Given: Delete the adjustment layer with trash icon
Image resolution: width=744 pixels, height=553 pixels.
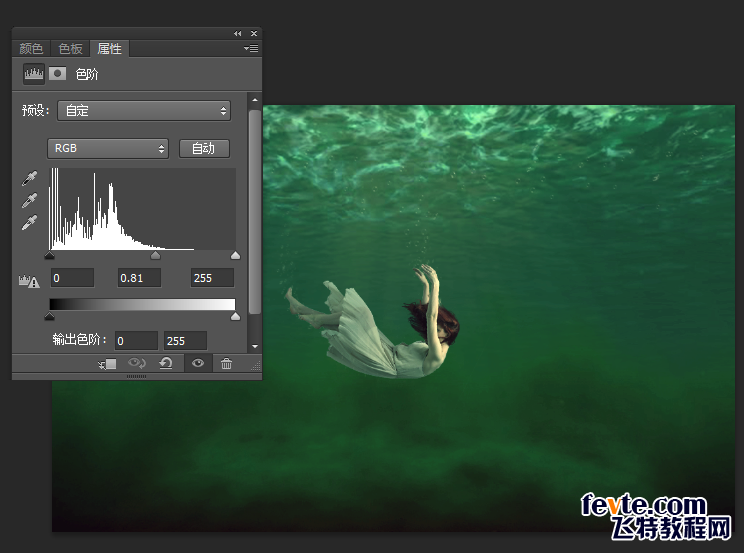Looking at the screenshot, I should [x=226, y=364].
